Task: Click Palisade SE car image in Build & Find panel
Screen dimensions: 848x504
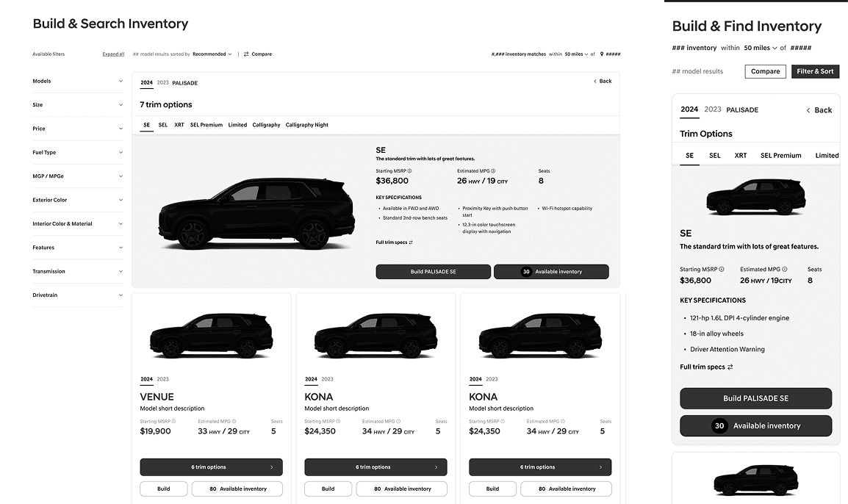Action: coord(755,197)
